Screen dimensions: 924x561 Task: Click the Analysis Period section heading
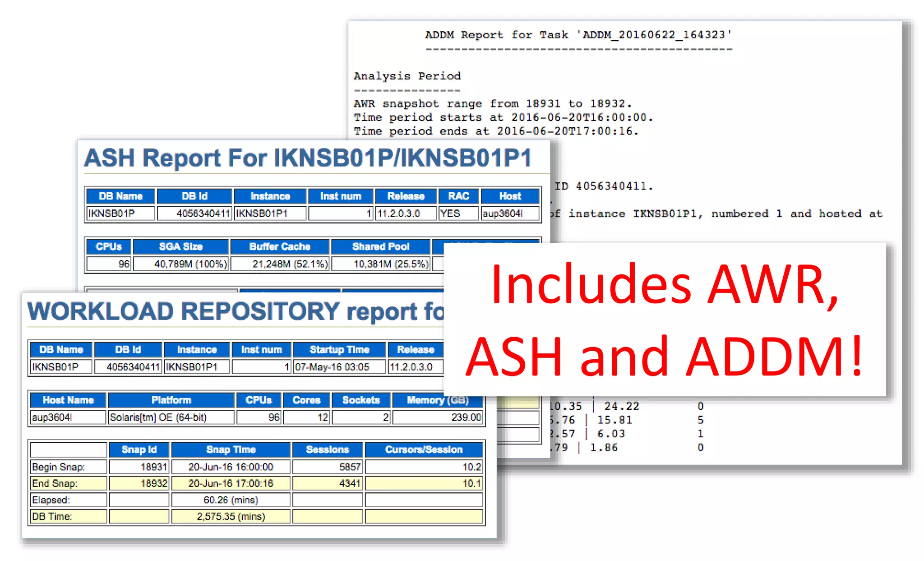407,76
